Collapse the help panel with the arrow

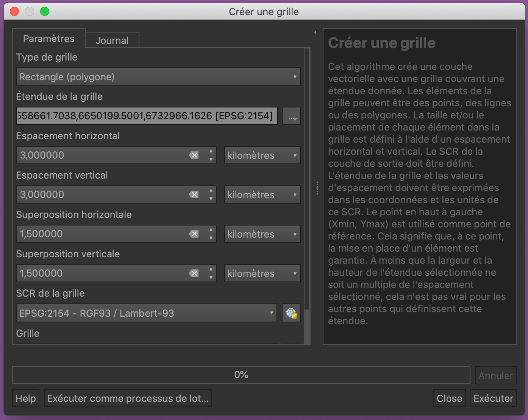315,33
